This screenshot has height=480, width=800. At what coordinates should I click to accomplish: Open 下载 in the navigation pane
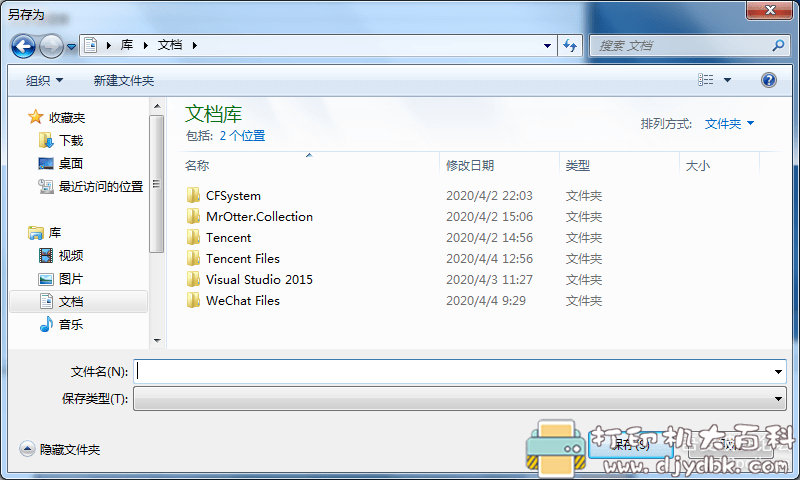click(x=71, y=141)
